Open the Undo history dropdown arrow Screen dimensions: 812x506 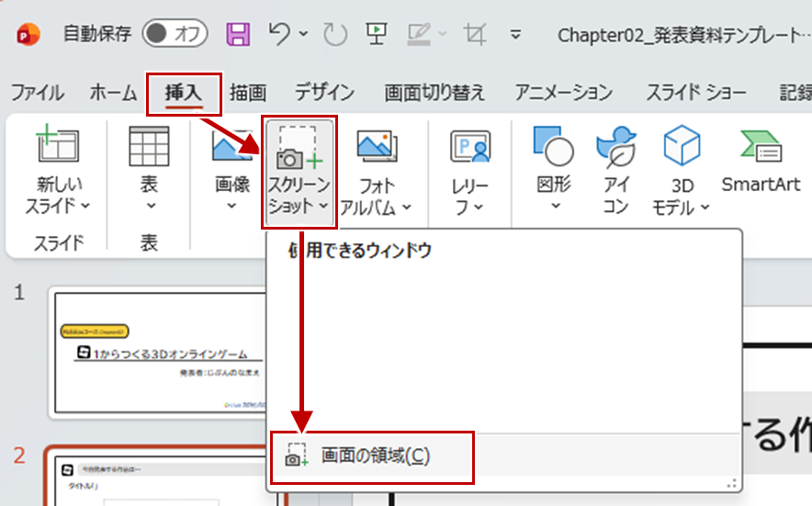pos(303,34)
